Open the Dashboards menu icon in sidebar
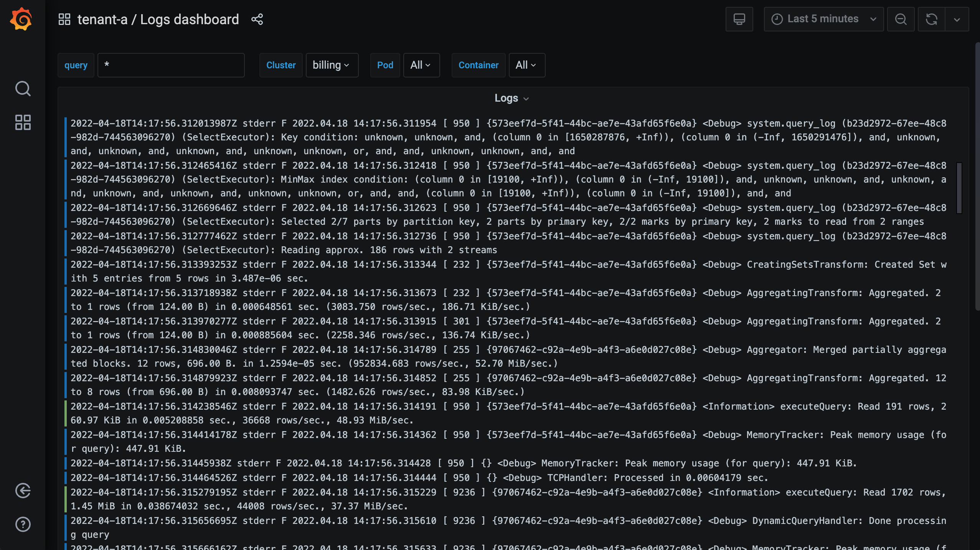980x550 pixels. pyautogui.click(x=23, y=122)
